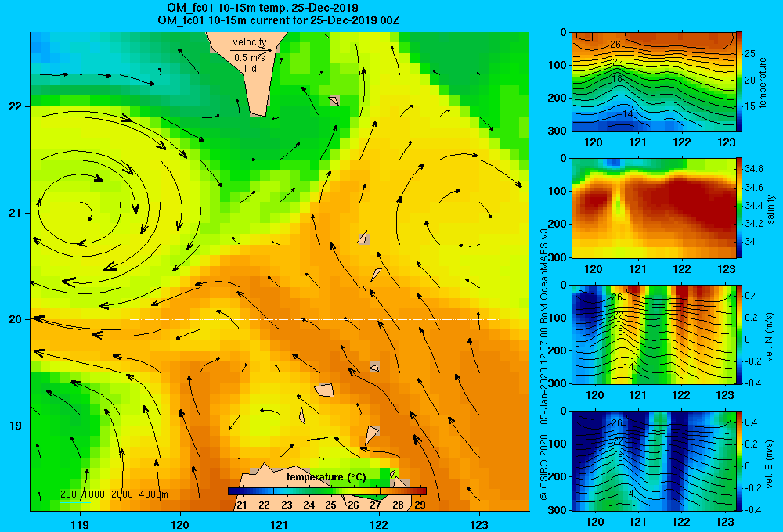The height and width of the screenshot is (532, 783).
Task: Click longitude label 121 below the main map
Action: [280, 524]
